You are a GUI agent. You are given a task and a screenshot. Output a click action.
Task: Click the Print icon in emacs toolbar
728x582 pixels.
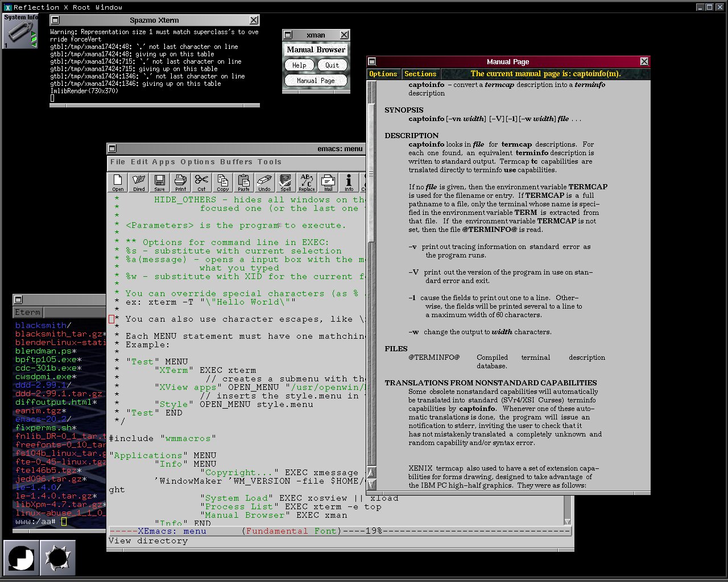(180, 182)
